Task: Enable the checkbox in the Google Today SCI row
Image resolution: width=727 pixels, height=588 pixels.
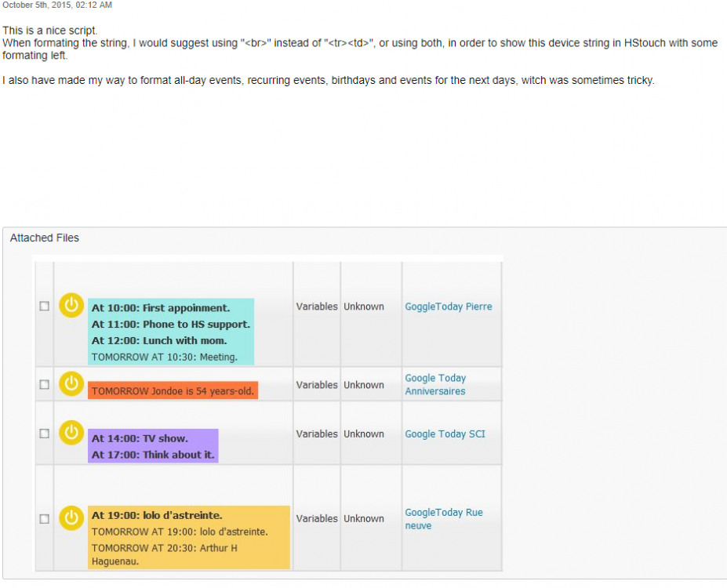Action: (x=45, y=434)
